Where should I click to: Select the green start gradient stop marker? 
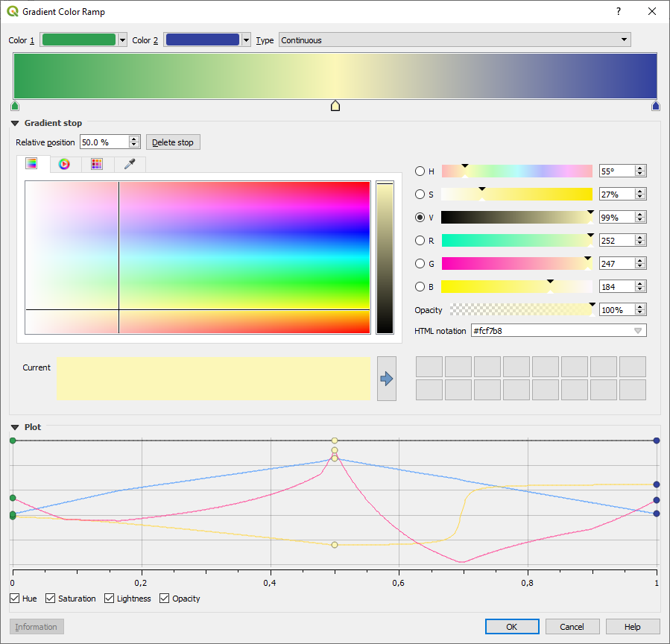coord(15,106)
